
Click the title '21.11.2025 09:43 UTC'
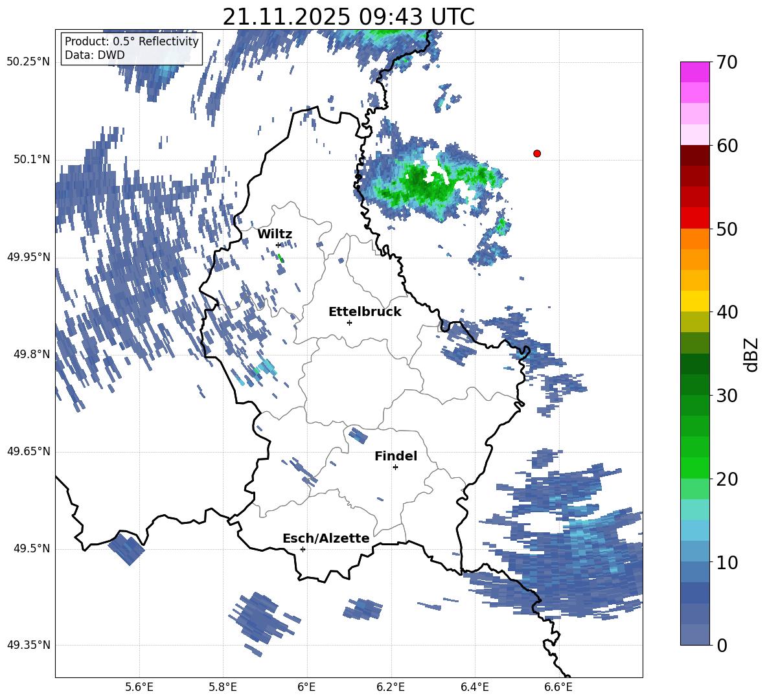349,17
